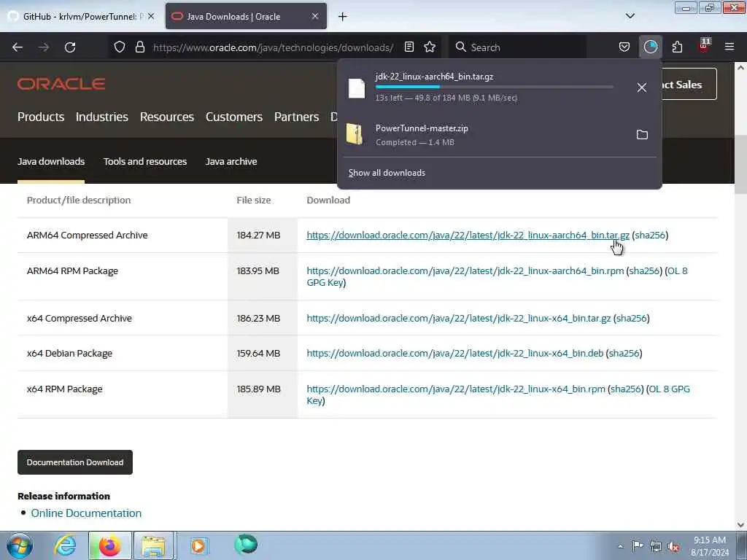Open the Resources menu

tap(167, 117)
